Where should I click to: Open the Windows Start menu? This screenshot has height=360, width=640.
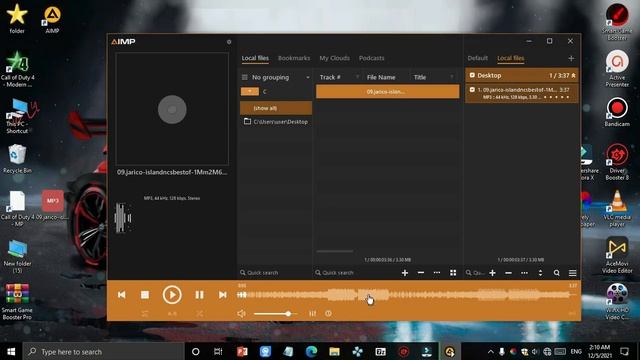coord(11,351)
